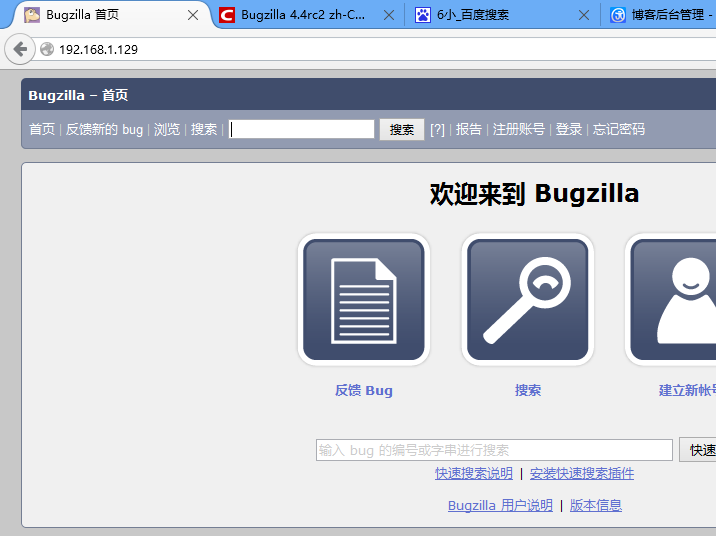716x536 pixels.
Task: Open the 安装快速搜索插件 link
Action: click(x=582, y=473)
